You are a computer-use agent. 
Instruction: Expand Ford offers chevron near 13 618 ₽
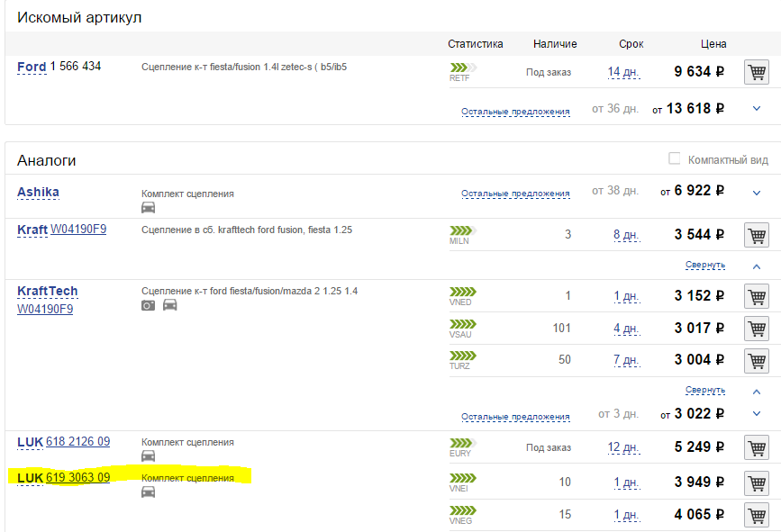(757, 109)
